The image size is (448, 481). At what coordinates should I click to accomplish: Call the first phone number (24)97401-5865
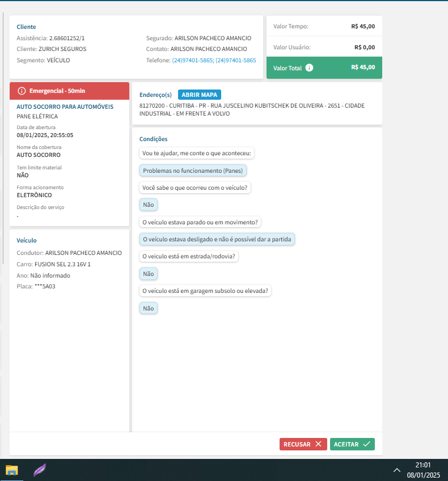coord(192,61)
